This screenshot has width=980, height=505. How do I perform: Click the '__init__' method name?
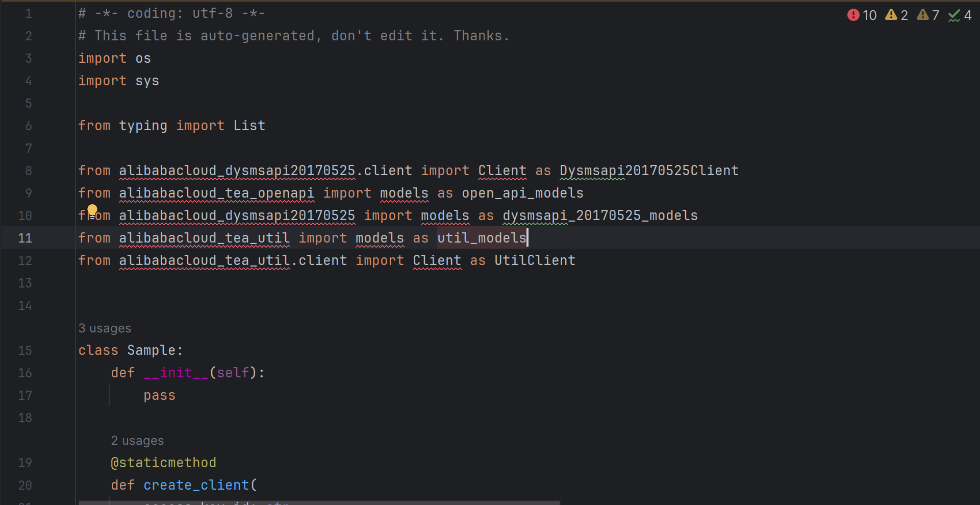pos(176,373)
